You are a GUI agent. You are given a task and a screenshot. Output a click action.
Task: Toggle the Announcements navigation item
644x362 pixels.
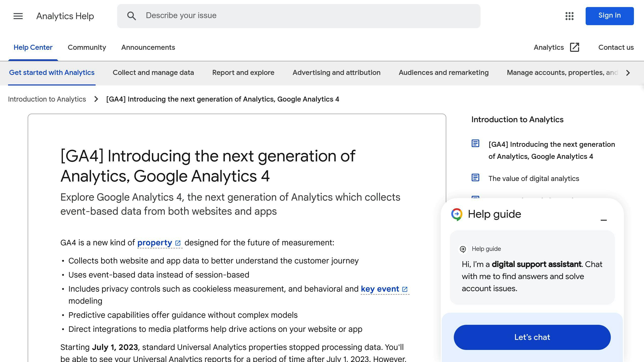148,47
